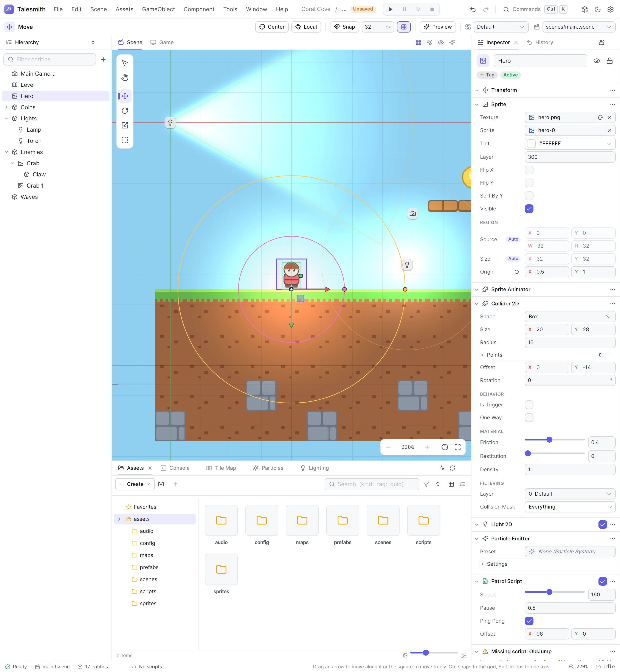This screenshot has height=672, width=620.
Task: Switch to the History tab
Action: [540, 42]
